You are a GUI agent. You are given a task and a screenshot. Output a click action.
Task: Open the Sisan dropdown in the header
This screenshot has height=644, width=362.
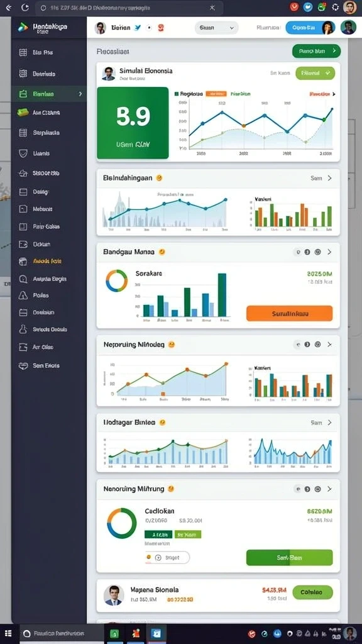coord(216,28)
